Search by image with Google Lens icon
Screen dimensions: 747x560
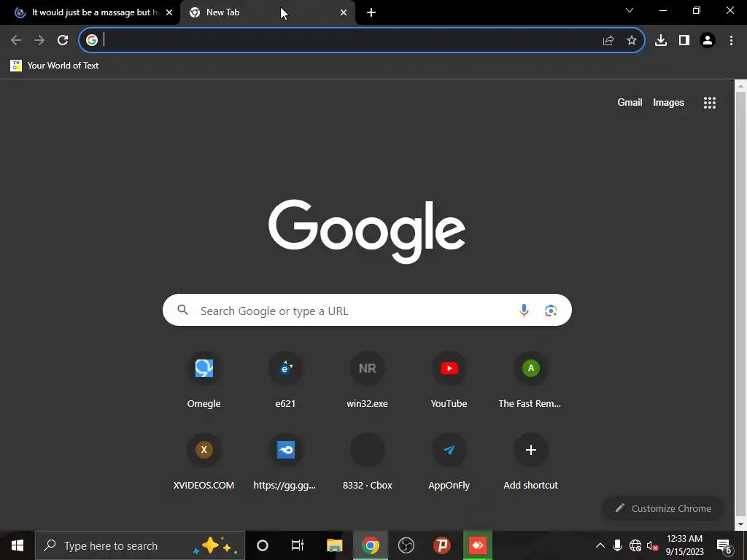click(551, 311)
